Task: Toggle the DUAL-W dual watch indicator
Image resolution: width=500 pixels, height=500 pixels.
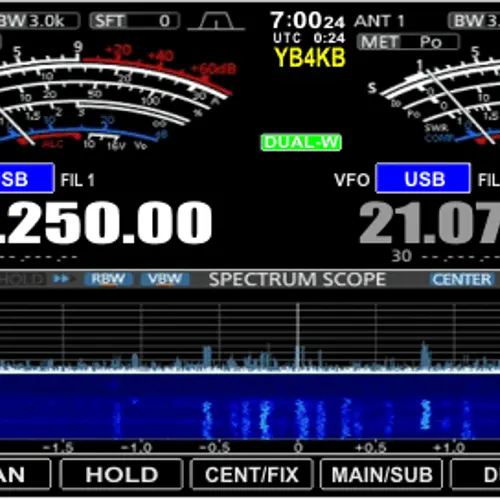Action: click(x=301, y=142)
